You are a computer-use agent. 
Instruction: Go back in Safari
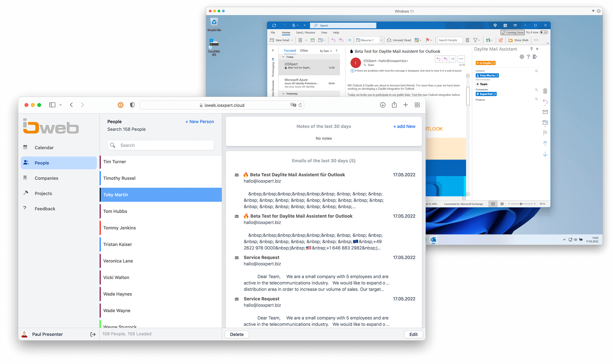click(71, 105)
